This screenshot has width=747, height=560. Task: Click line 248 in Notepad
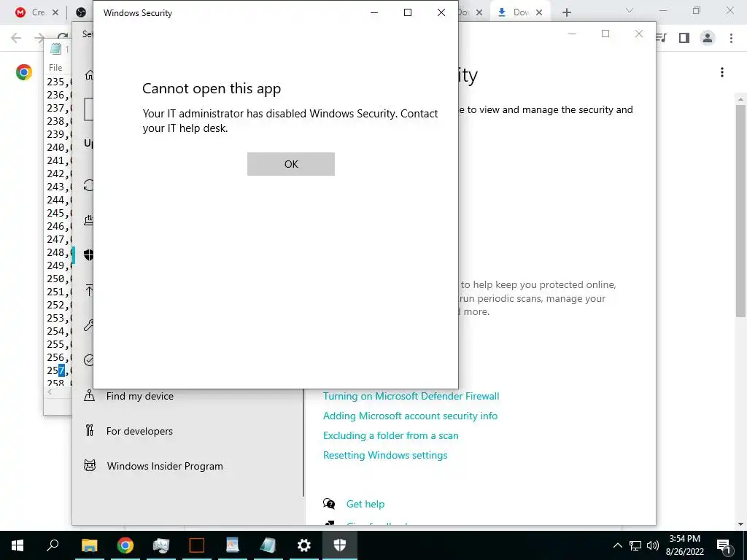pos(58,252)
